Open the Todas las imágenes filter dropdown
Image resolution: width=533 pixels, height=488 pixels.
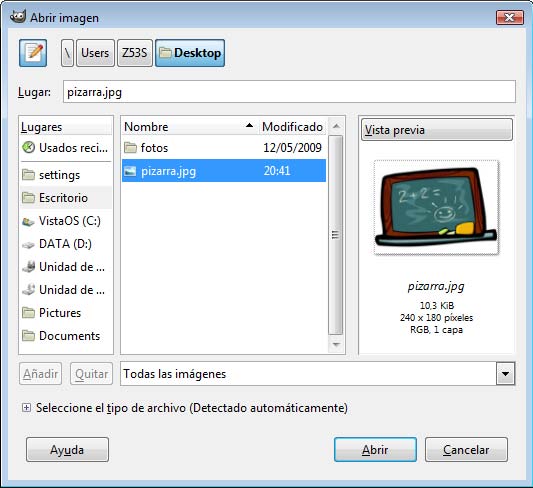click(x=317, y=374)
